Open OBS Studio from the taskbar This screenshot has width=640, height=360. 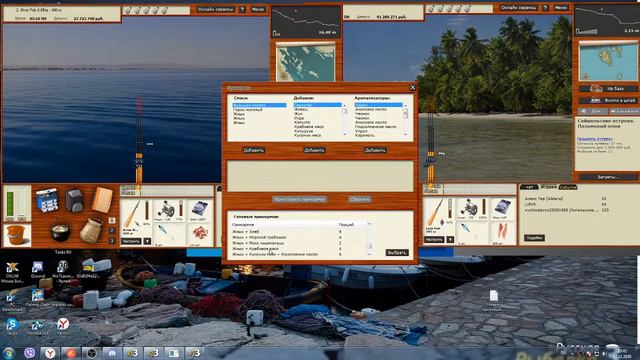(91, 353)
